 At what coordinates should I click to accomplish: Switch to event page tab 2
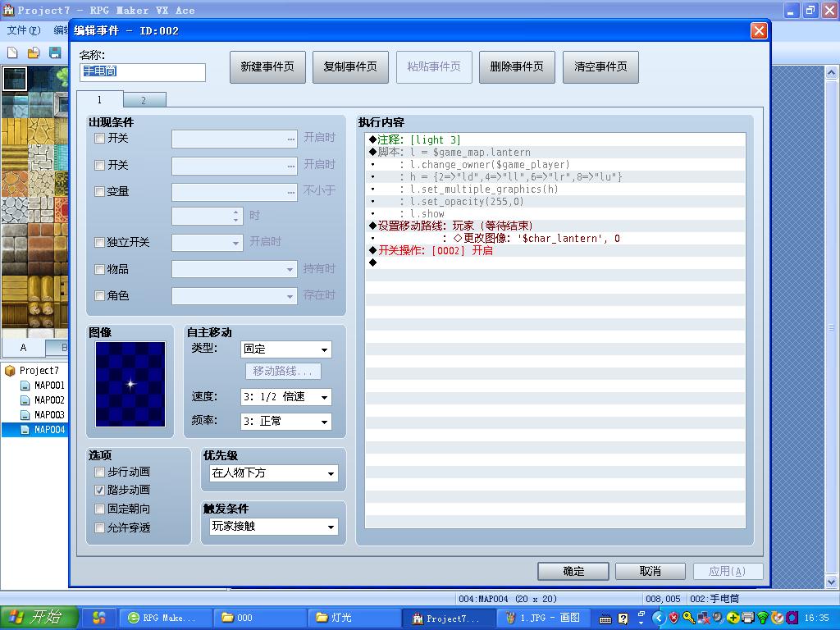click(144, 100)
